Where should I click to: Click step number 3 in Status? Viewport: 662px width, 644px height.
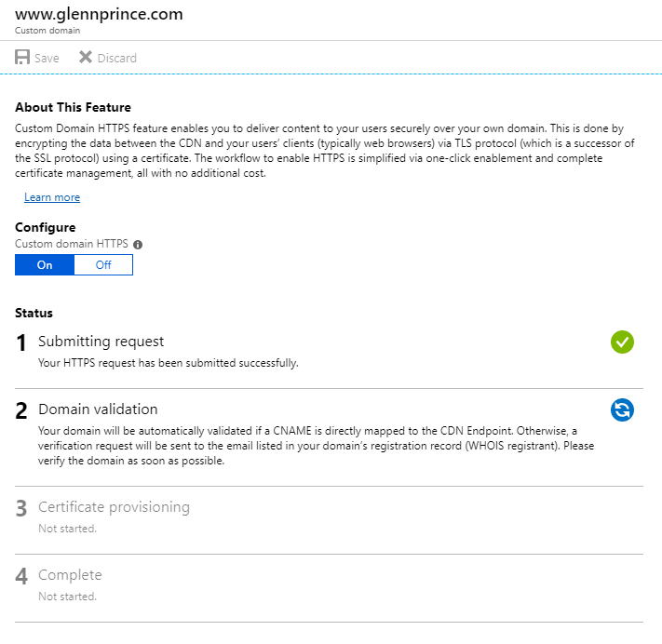pos(21,509)
